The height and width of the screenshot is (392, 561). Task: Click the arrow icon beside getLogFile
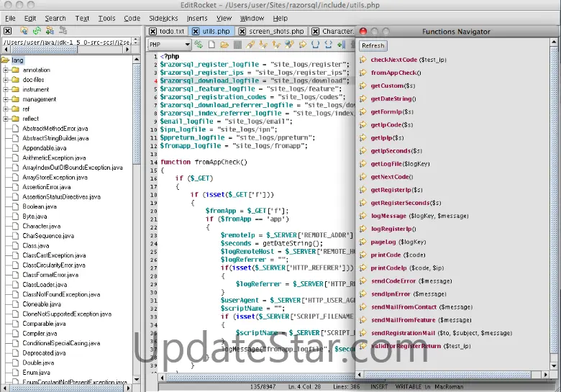(x=363, y=164)
